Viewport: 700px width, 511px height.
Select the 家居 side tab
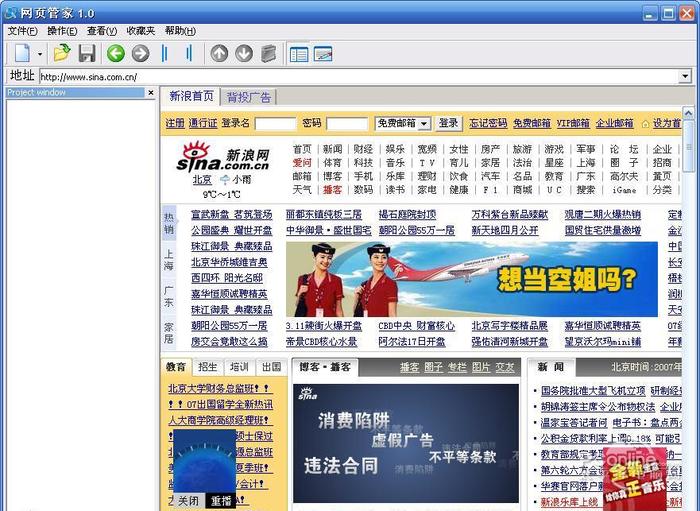tap(169, 333)
